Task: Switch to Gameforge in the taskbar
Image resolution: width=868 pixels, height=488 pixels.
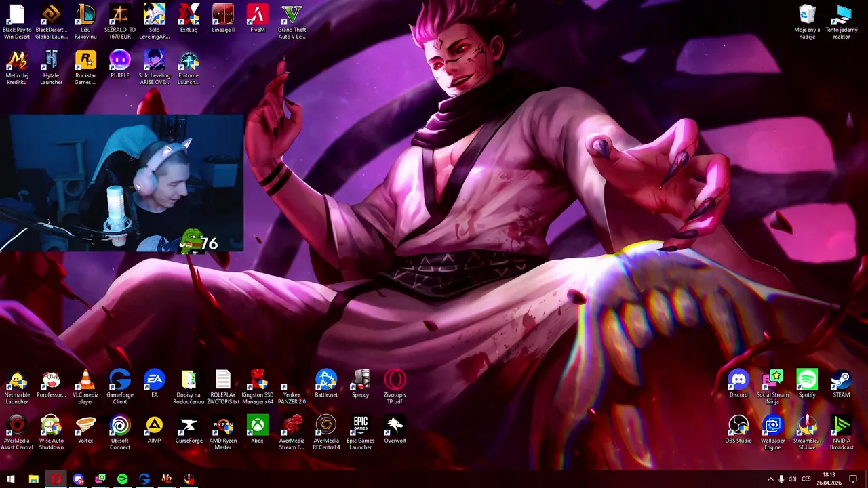Action: point(144,479)
